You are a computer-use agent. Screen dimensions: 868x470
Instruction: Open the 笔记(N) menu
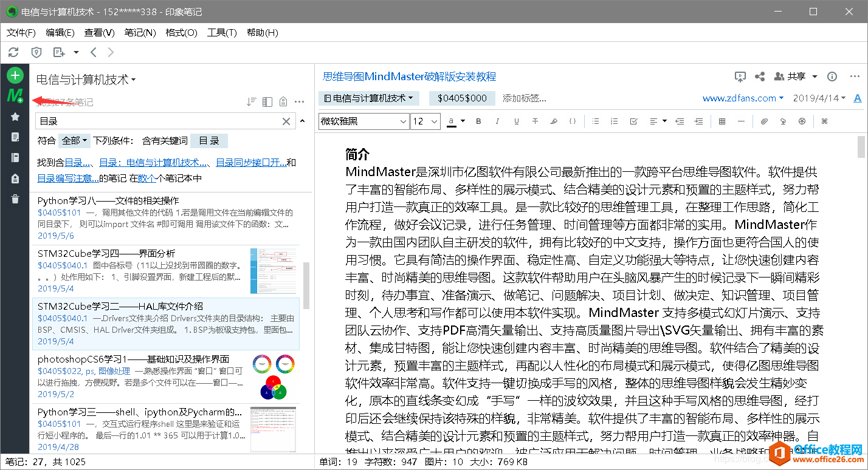[140, 32]
